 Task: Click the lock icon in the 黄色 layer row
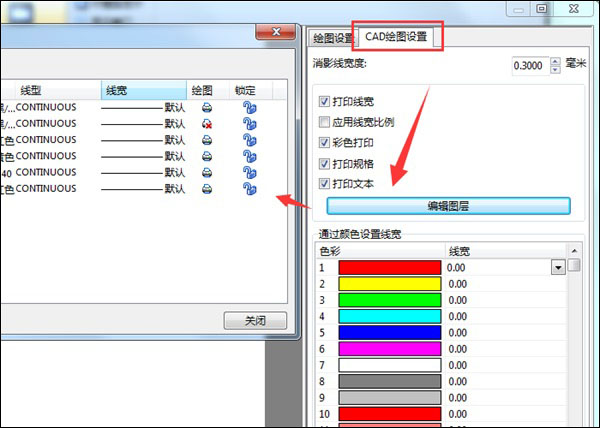[x=249, y=156]
